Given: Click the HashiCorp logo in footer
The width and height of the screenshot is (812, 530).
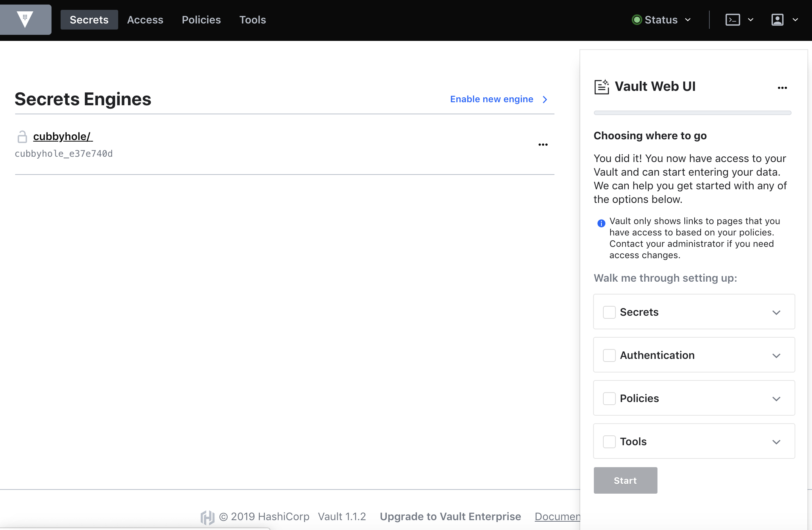Looking at the screenshot, I should click(x=207, y=517).
